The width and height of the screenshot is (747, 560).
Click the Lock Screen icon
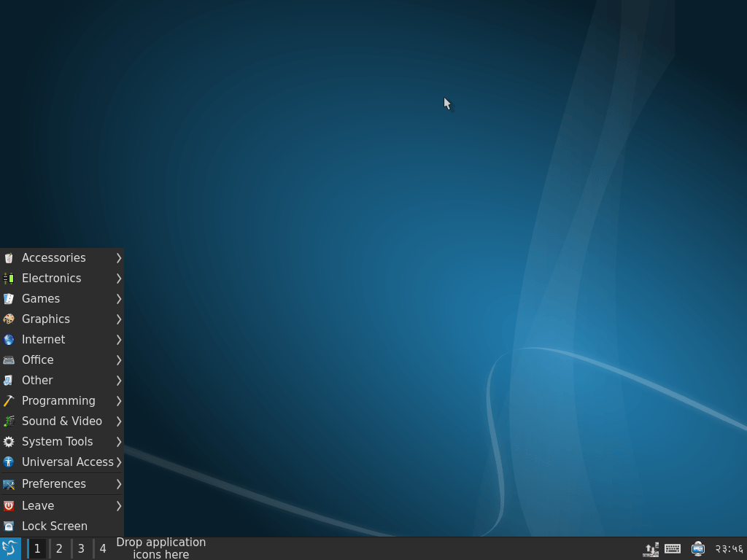tap(9, 526)
